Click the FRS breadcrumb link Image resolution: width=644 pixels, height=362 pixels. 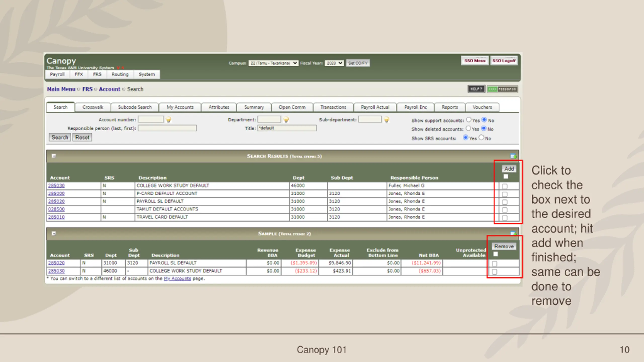87,89
